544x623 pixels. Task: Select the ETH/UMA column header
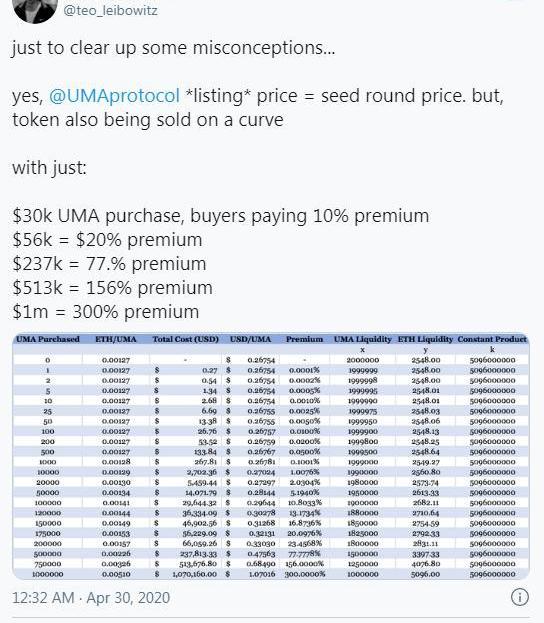tap(116, 339)
